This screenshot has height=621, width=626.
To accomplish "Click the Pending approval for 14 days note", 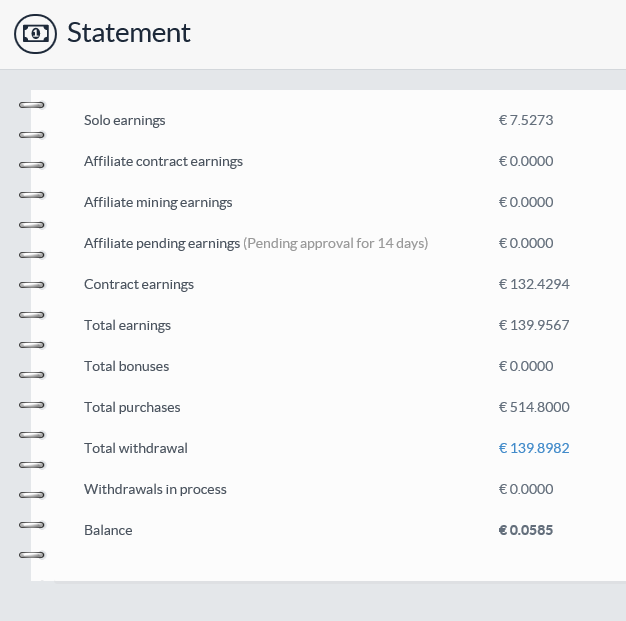I will pos(336,243).
